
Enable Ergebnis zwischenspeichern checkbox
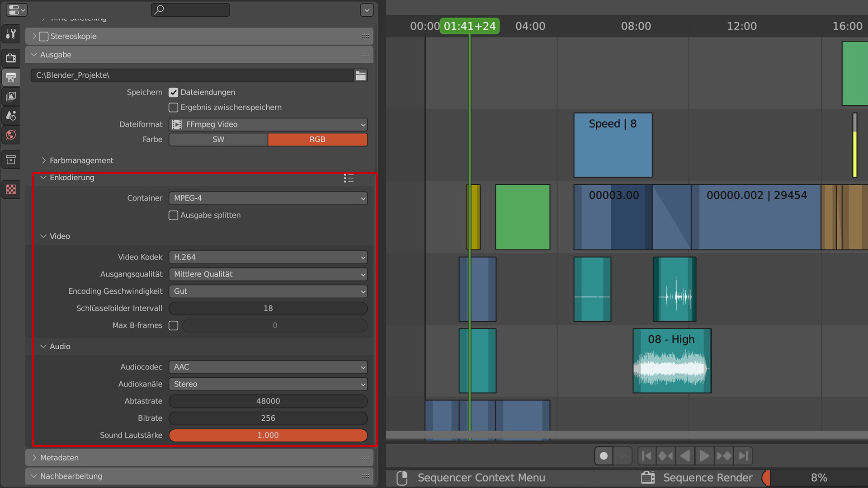click(174, 108)
